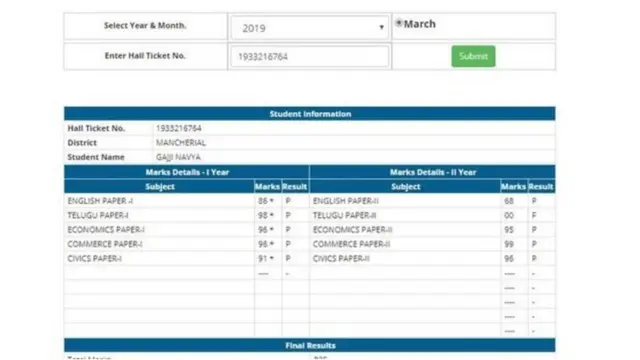
Task: Open the year dropdown showing 2019
Action: (309, 28)
